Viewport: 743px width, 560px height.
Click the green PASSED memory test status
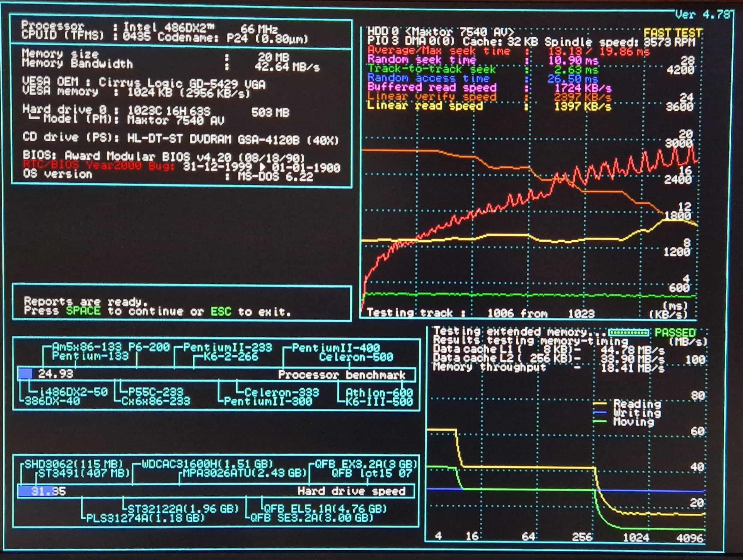(x=675, y=333)
